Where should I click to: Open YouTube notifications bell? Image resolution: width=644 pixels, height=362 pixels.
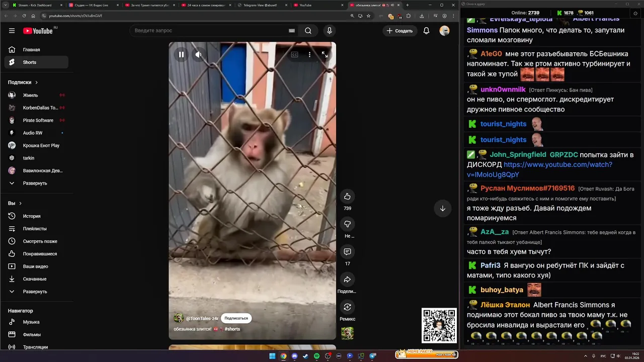426,31
